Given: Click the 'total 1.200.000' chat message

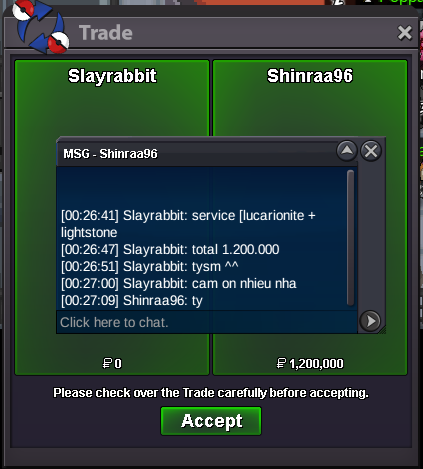Looking at the screenshot, I should pos(170,249).
